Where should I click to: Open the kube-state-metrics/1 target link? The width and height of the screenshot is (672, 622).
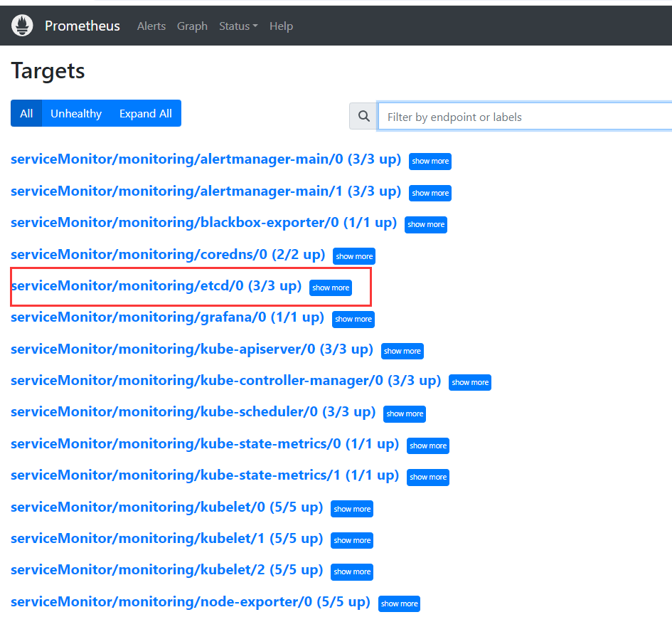[205, 475]
